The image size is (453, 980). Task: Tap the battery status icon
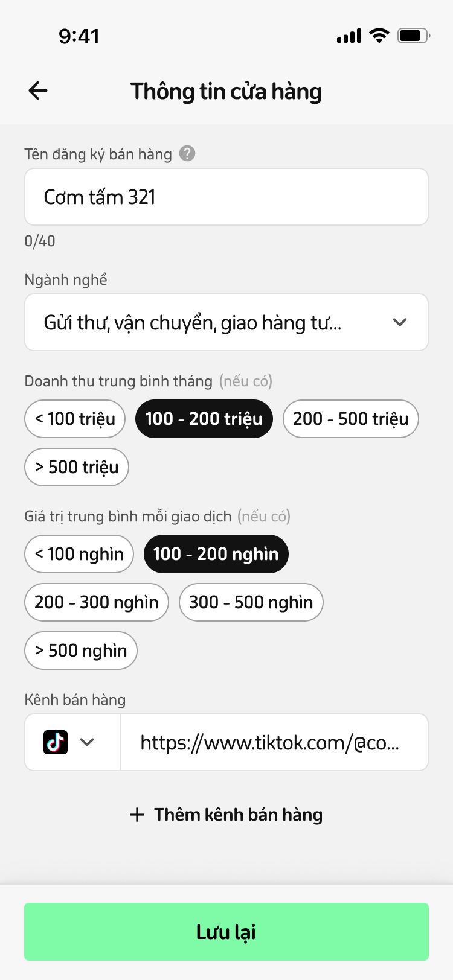[x=413, y=36]
